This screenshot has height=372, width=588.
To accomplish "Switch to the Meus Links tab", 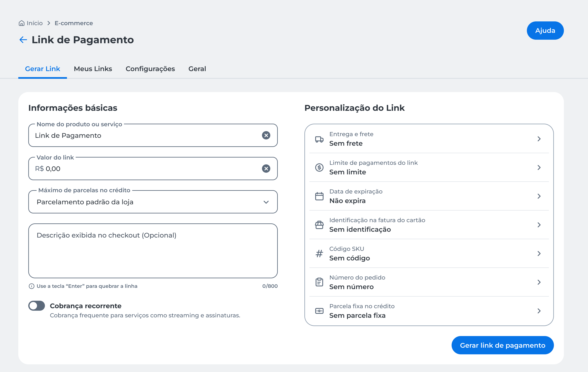I will click(x=93, y=69).
